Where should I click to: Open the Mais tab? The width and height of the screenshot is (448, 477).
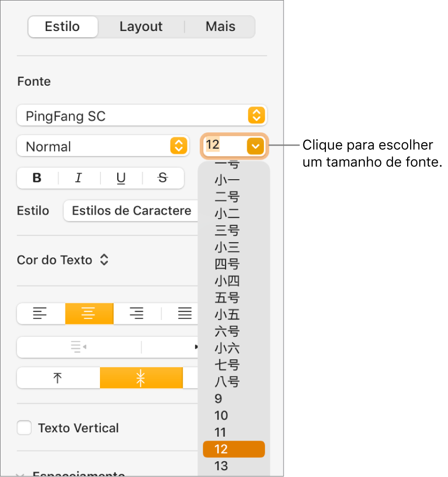coord(220,27)
